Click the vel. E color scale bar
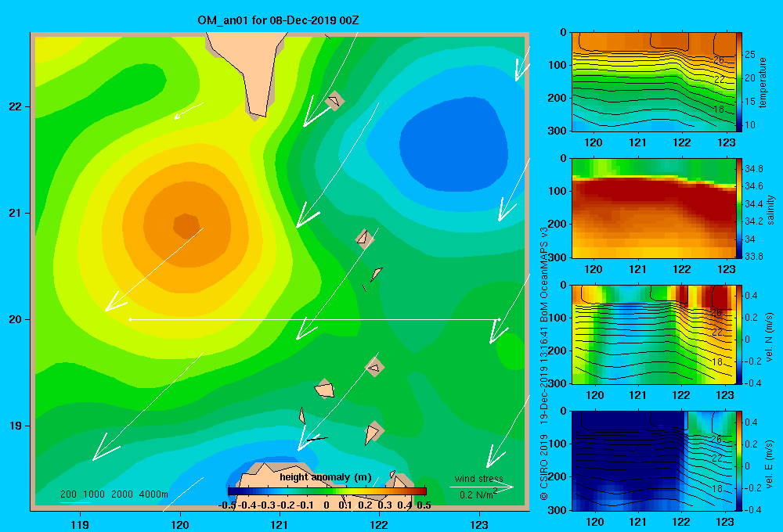This screenshot has width=783, height=532. [x=738, y=461]
